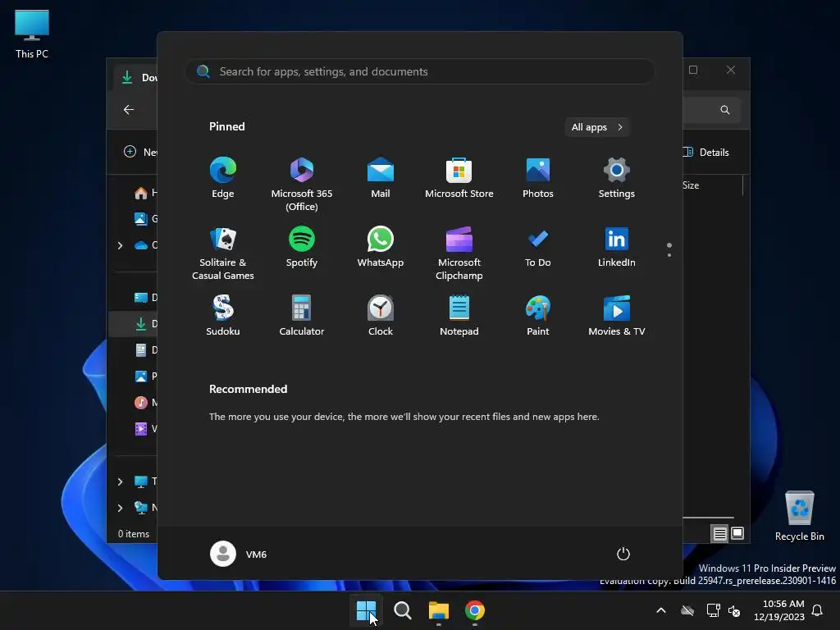Click the Start menu search field
The width and height of the screenshot is (840, 630).
(x=419, y=71)
